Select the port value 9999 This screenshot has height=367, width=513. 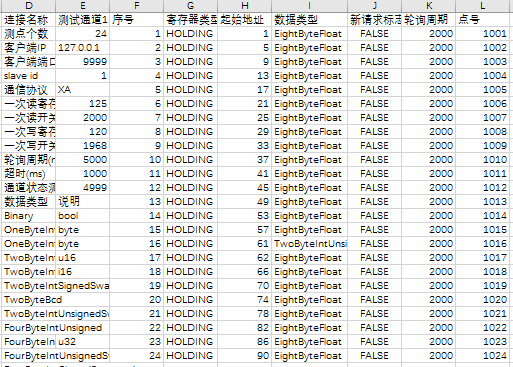pyautogui.click(x=82, y=62)
